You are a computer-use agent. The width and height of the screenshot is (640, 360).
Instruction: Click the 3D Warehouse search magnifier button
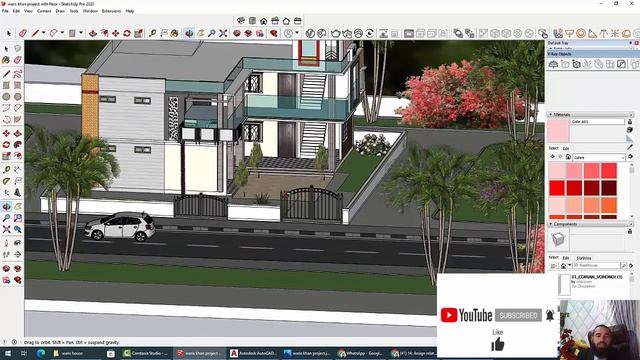coord(624,266)
